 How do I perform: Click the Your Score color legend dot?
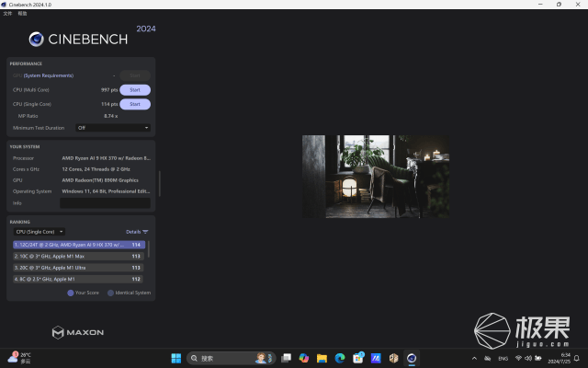(71, 293)
